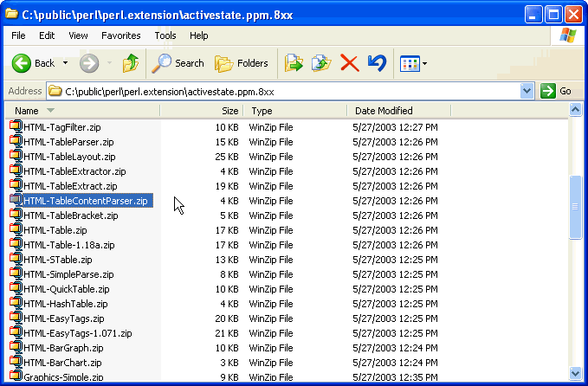Click the Go button
The width and height of the screenshot is (588, 386).
click(x=556, y=91)
